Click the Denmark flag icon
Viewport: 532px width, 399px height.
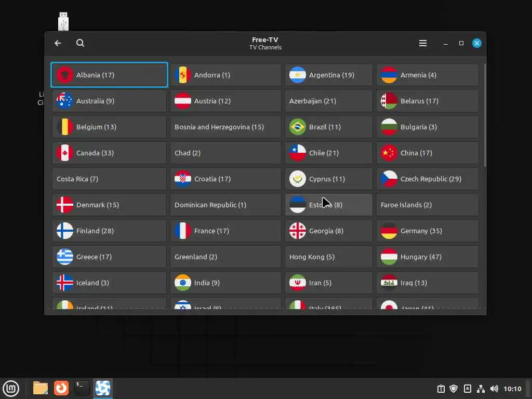click(65, 205)
